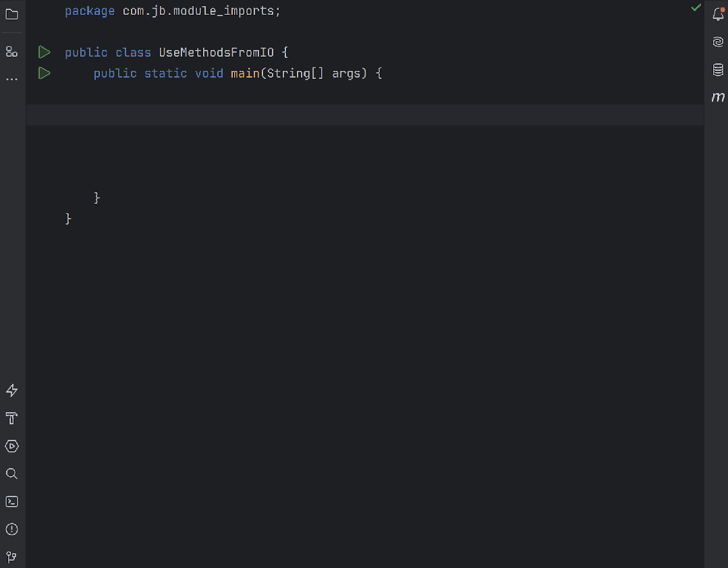Run the main method gutter arrow
The height and width of the screenshot is (568, 728).
click(44, 73)
